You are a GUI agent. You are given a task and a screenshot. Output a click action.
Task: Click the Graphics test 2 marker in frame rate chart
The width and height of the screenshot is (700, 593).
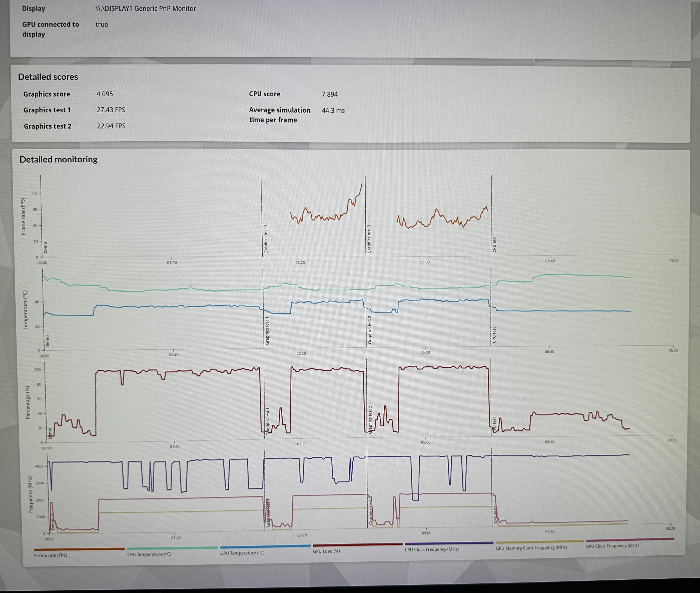click(369, 239)
